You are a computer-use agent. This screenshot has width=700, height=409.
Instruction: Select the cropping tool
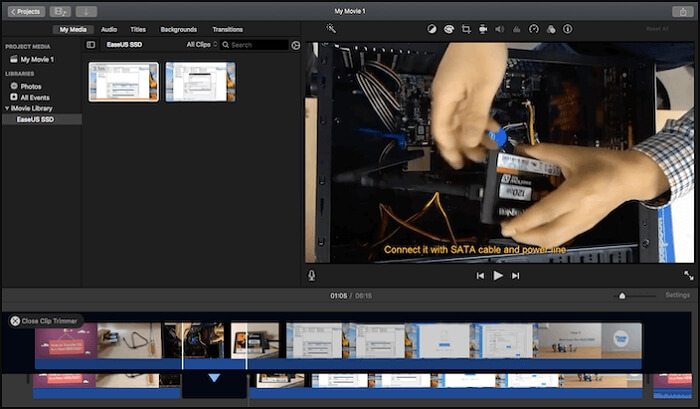[x=466, y=29]
